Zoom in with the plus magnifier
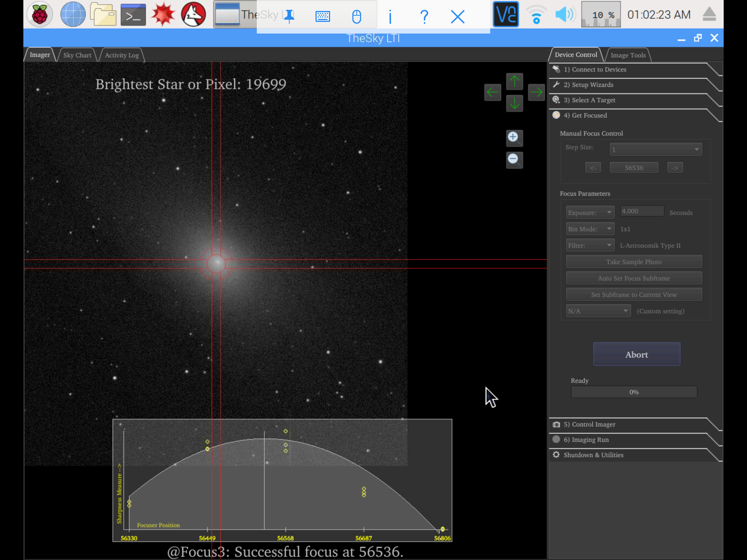747x560 pixels. coord(515,138)
